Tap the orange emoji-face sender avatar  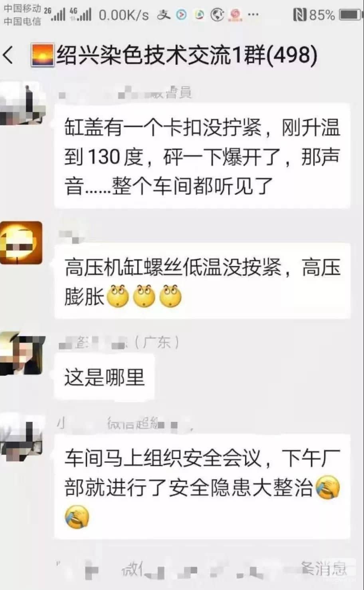coord(21,242)
